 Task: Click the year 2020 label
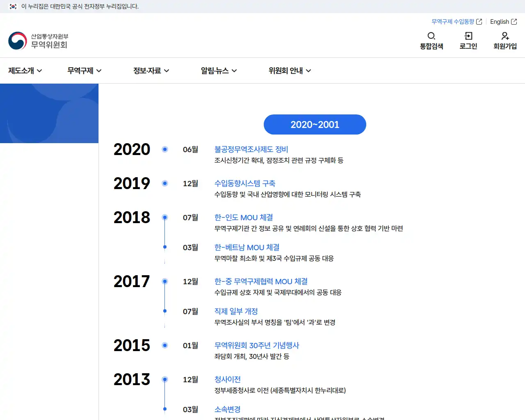(132, 149)
